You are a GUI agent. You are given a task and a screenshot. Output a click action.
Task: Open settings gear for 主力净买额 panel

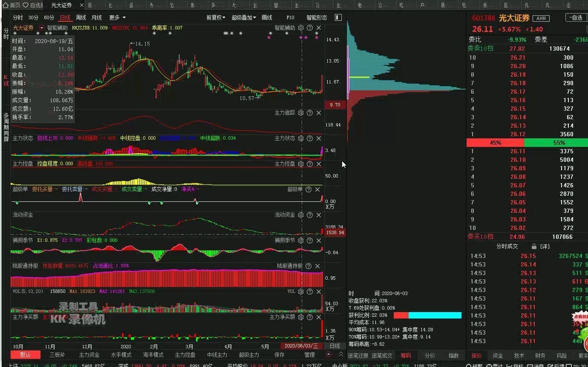[301, 317]
